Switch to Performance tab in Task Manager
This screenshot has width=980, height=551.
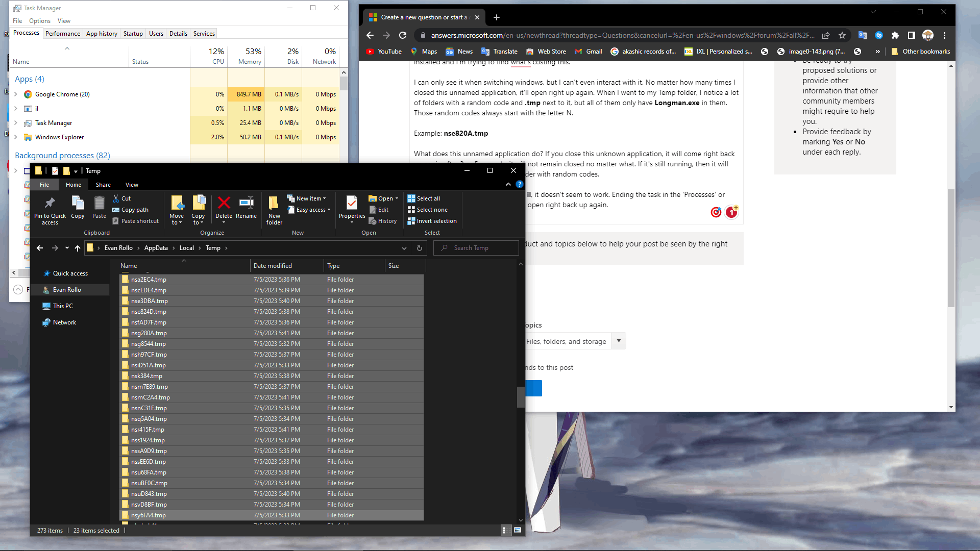point(63,34)
